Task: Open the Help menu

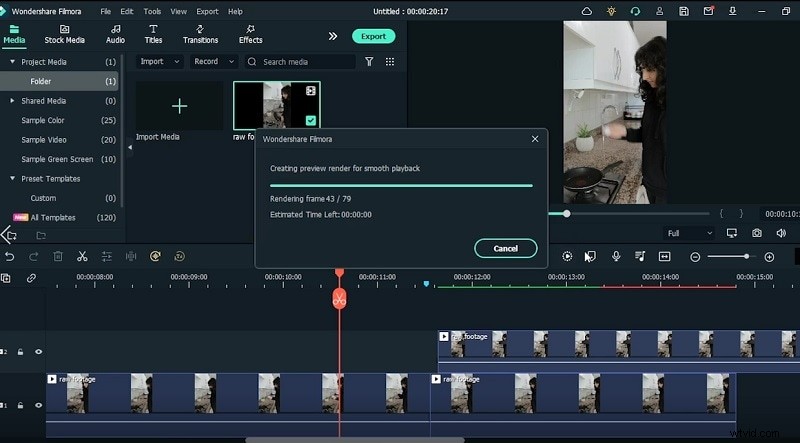Action: (235, 11)
